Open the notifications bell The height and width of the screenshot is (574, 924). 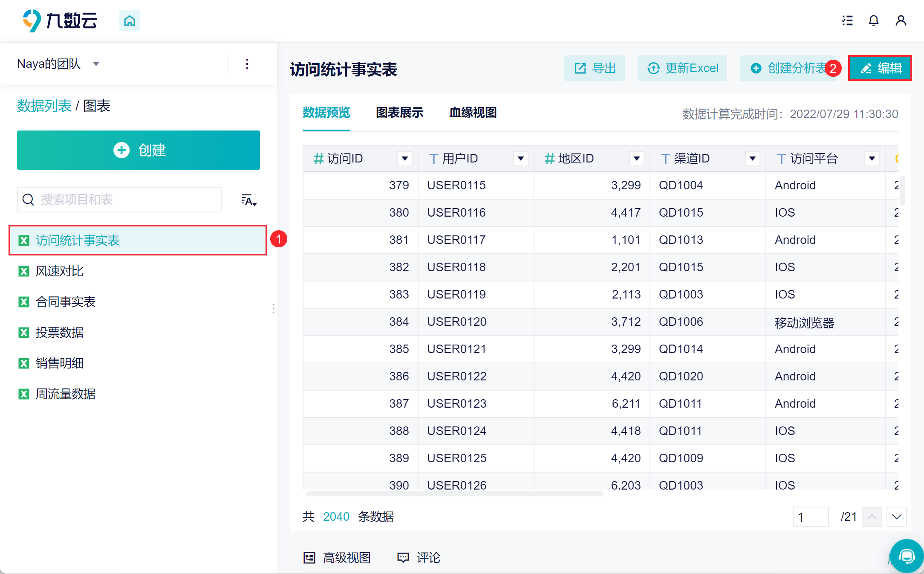[874, 20]
